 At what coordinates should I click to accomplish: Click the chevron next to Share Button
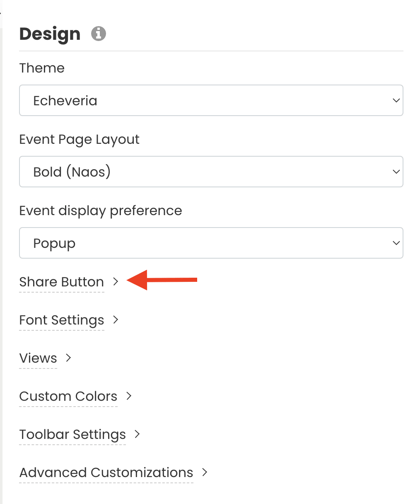pos(115,281)
